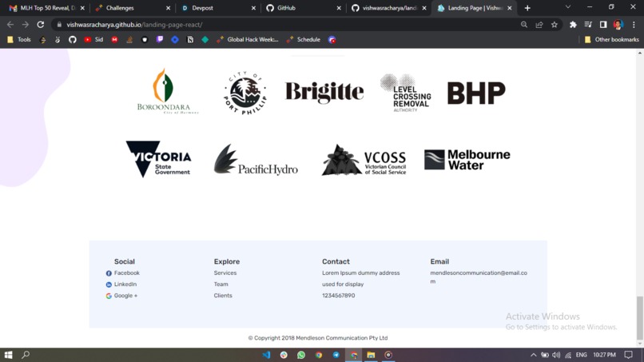Viewport: 644px width, 362px height.
Task: Switch to the Challenges tab
Action: pyautogui.click(x=133, y=8)
